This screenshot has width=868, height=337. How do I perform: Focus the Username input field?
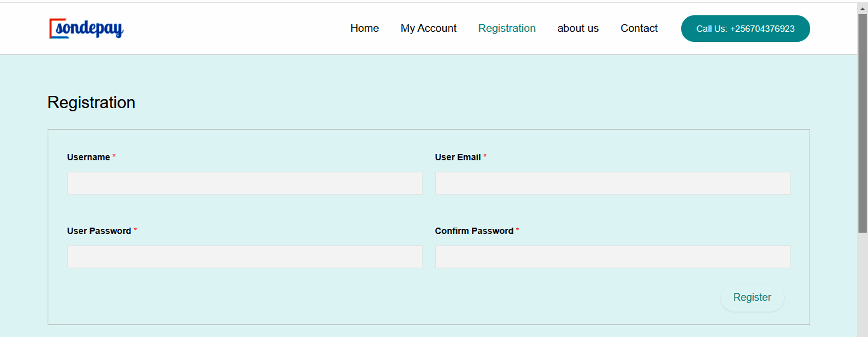(245, 183)
